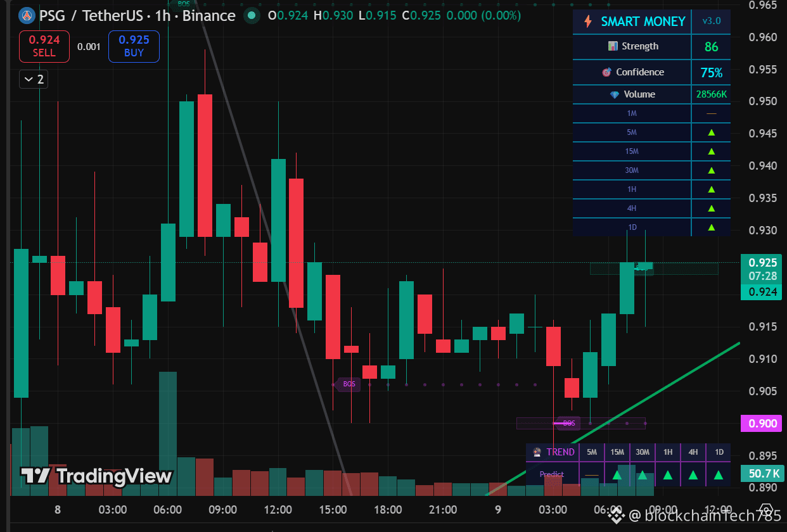Click the 12:00 time axis label left of 15:00
This screenshot has height=532, width=787.
[278, 510]
